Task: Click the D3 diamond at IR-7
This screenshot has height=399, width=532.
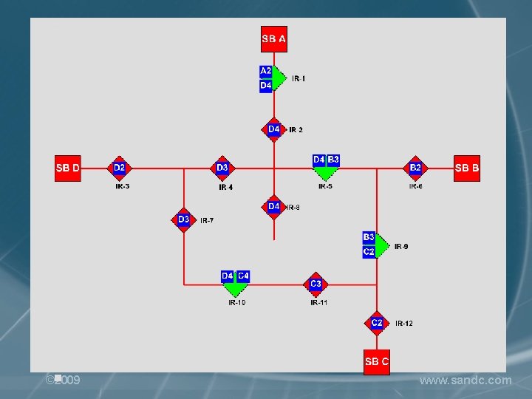Action: [183, 220]
